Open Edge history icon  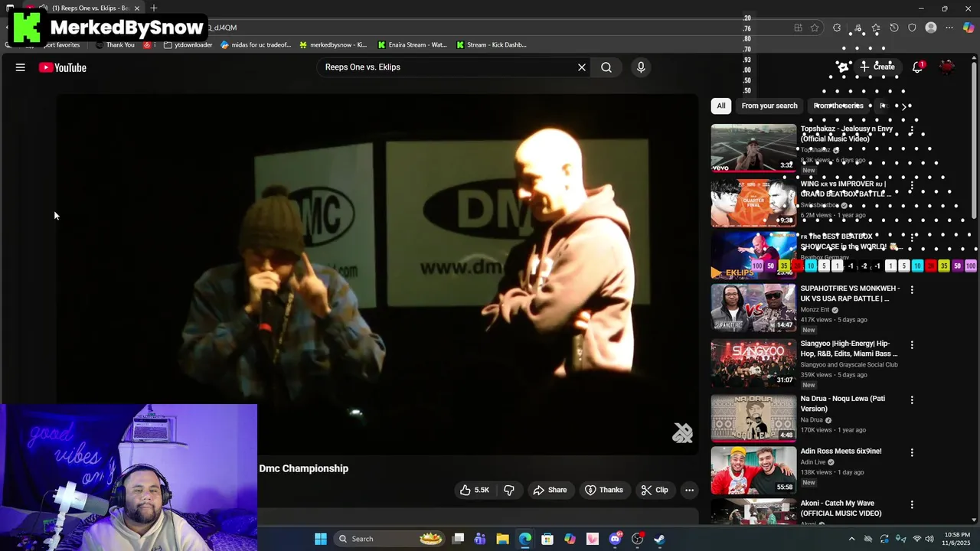[894, 28]
